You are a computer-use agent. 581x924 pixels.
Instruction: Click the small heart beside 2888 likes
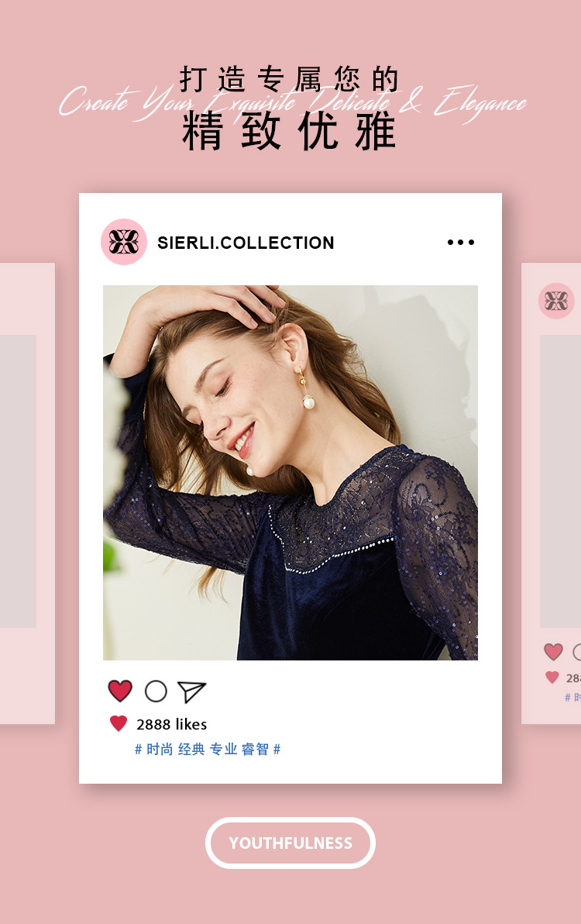[119, 723]
